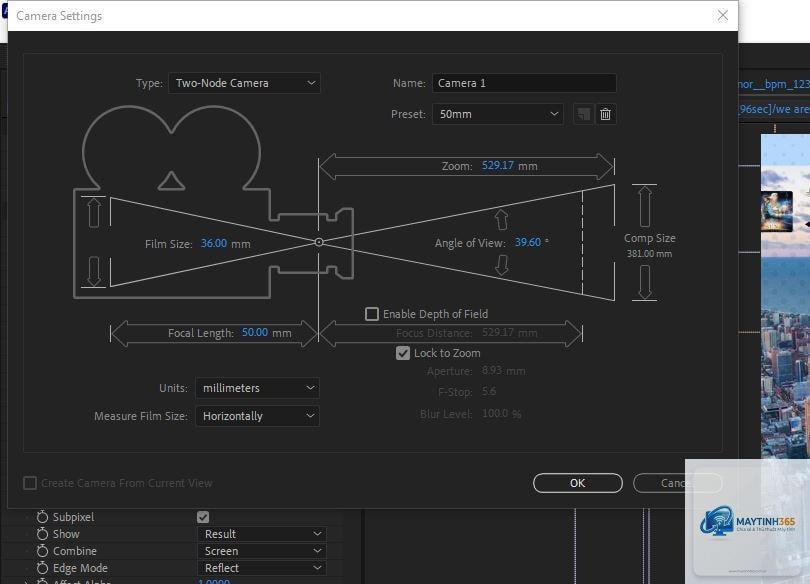Uncheck Lock to Zoom checkbox
The width and height of the screenshot is (810, 584).
tap(403, 353)
